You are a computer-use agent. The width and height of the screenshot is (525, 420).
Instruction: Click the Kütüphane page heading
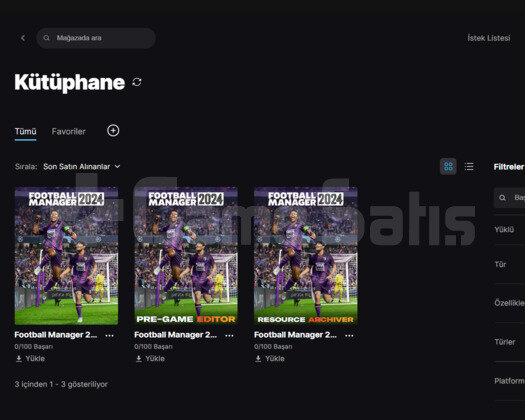click(70, 82)
